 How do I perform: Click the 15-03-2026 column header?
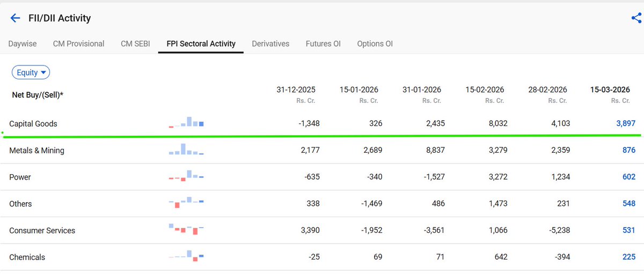click(610, 90)
